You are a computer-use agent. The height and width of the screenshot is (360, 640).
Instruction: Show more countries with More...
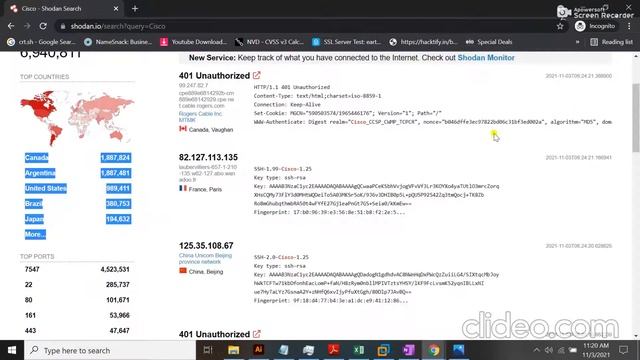coord(35,234)
